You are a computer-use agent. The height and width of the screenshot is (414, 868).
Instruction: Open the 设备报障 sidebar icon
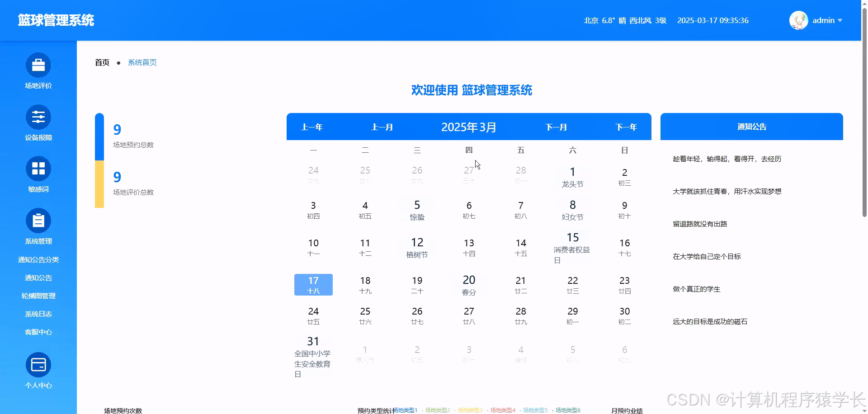click(38, 117)
